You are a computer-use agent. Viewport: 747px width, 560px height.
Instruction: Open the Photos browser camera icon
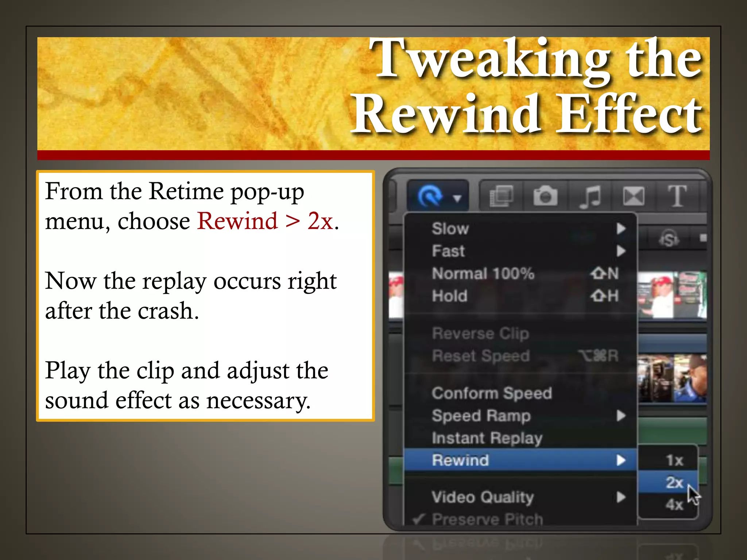coord(545,196)
